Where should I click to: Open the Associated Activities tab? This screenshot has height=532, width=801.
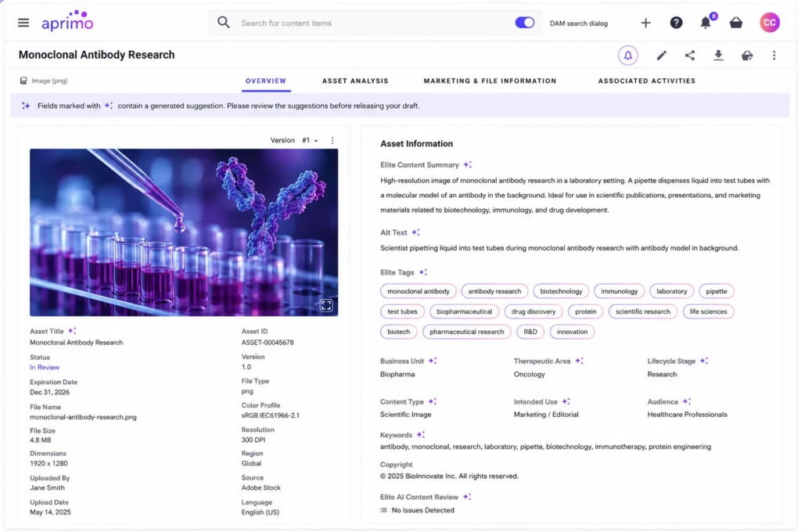(647, 81)
